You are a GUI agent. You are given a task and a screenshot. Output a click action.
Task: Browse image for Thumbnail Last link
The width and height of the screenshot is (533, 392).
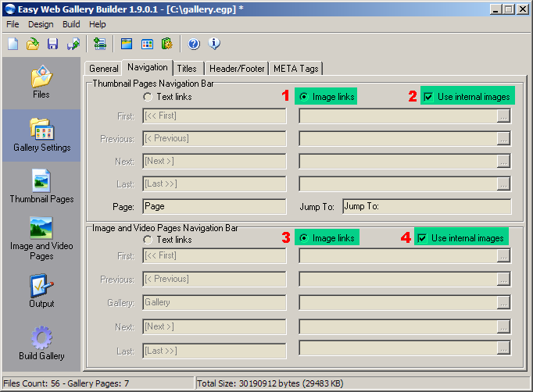503,184
